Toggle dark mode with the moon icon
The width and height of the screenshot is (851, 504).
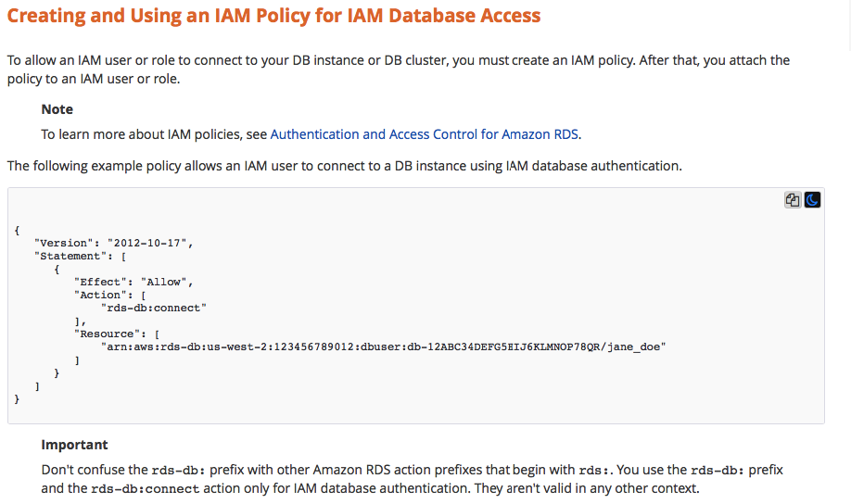812,200
